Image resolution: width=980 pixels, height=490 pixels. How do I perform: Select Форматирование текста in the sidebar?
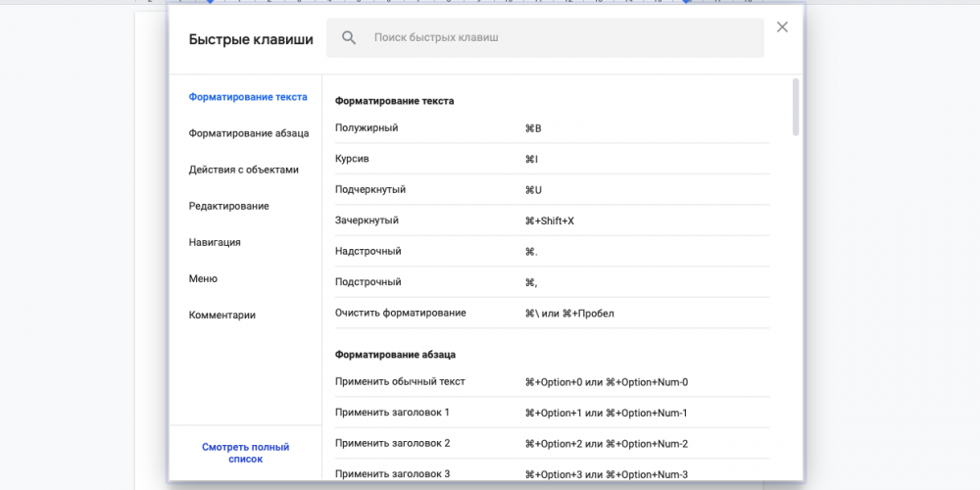[248, 97]
